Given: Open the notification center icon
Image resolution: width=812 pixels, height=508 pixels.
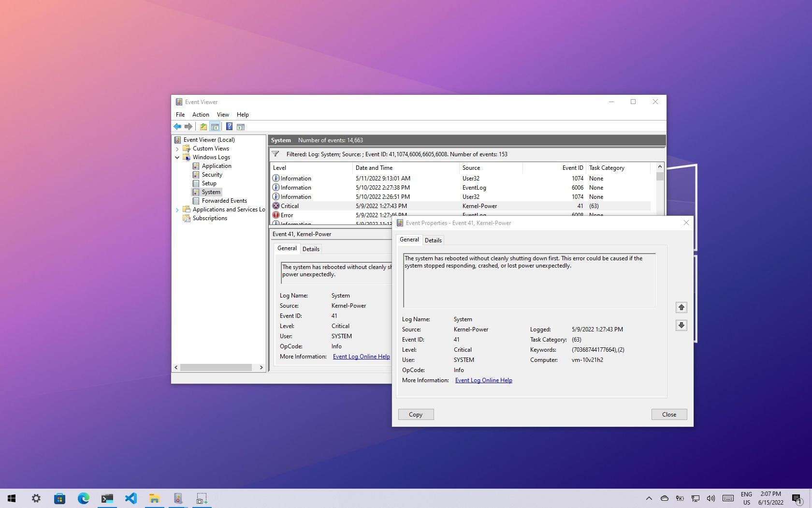Looking at the screenshot, I should click(x=797, y=498).
